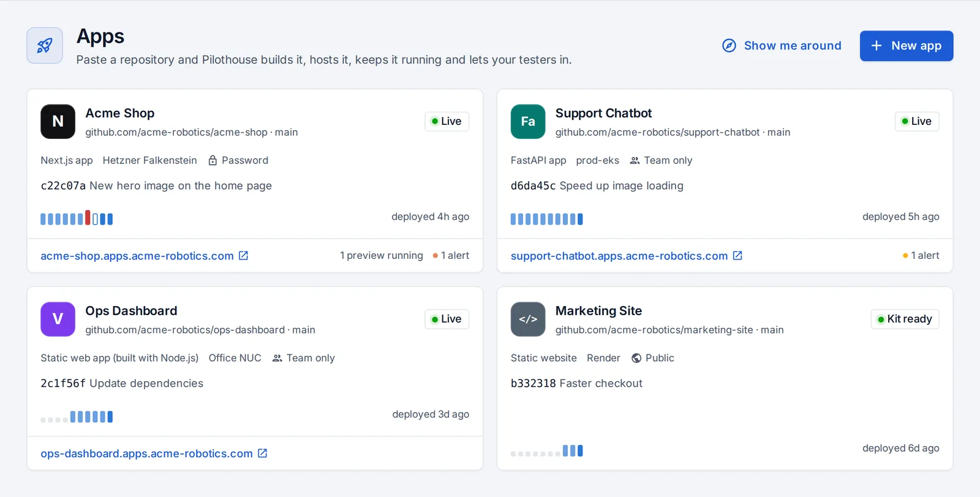Viewport: 980px width, 497px height.
Task: Click external link icon after support-chatbot URL
Action: 737,255
